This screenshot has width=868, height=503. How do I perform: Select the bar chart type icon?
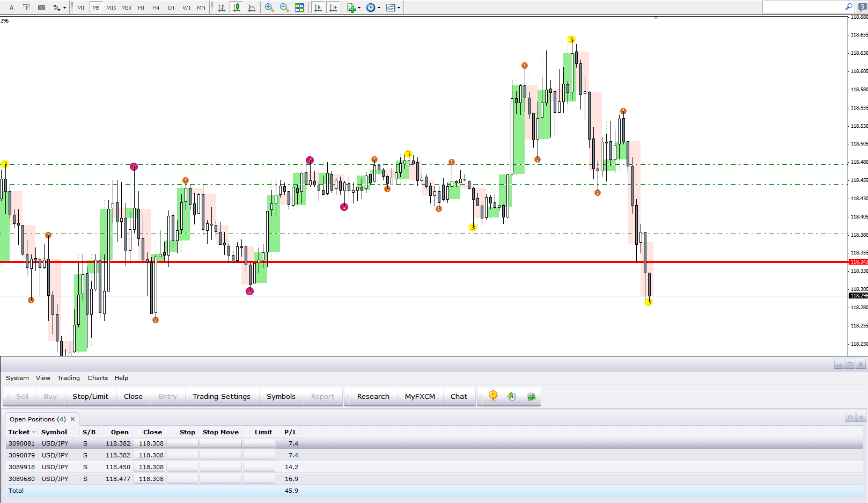click(222, 8)
